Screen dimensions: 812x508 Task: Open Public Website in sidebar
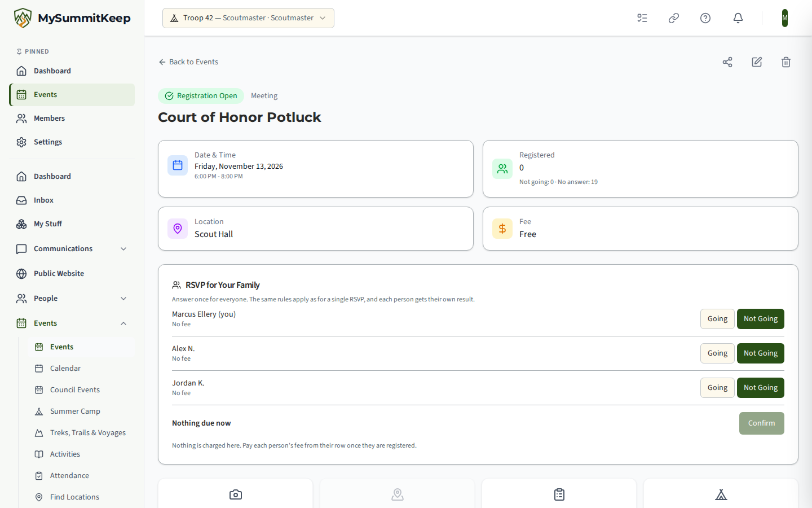click(72, 274)
